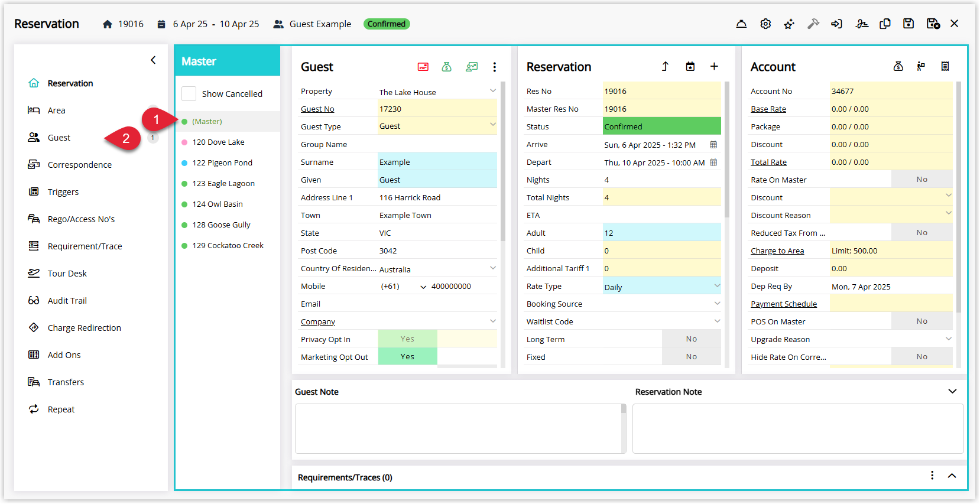Click the green money bag icon in Guest panel
The image size is (980, 504).
click(x=447, y=67)
